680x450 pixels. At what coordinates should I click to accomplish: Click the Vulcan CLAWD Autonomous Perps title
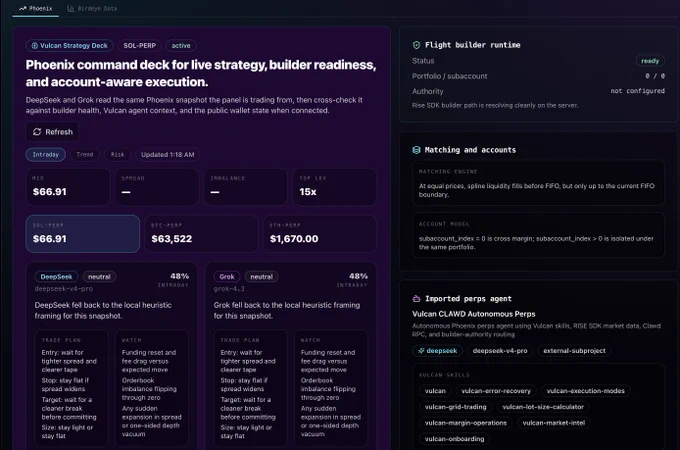pyautogui.click(x=474, y=314)
